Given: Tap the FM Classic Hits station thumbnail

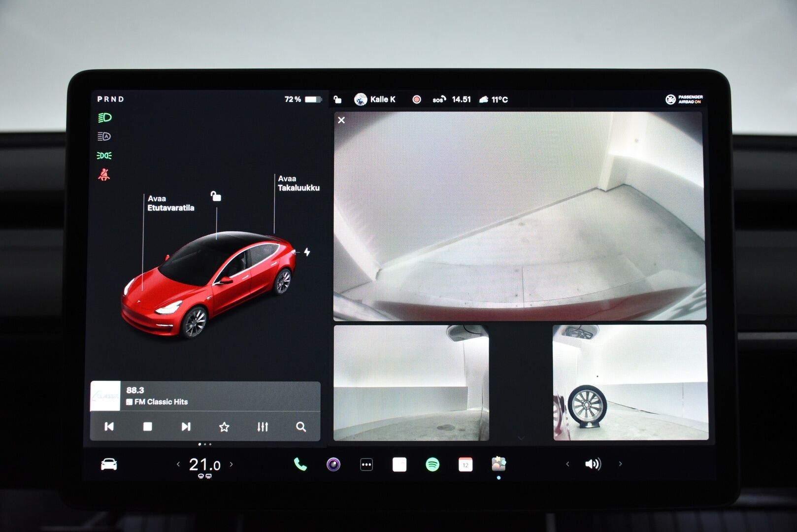Looking at the screenshot, I should click(x=106, y=397).
